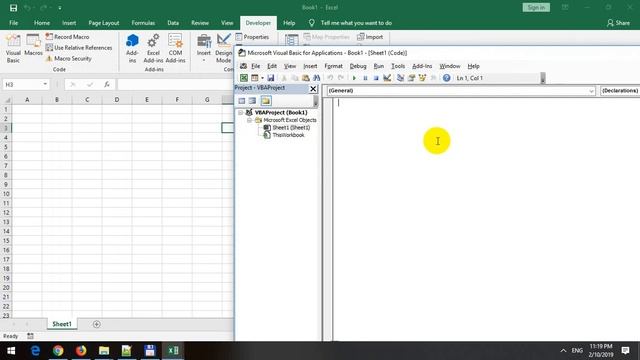
Task: Collapse the Microsoft Excel Objects folder
Action: point(249,120)
